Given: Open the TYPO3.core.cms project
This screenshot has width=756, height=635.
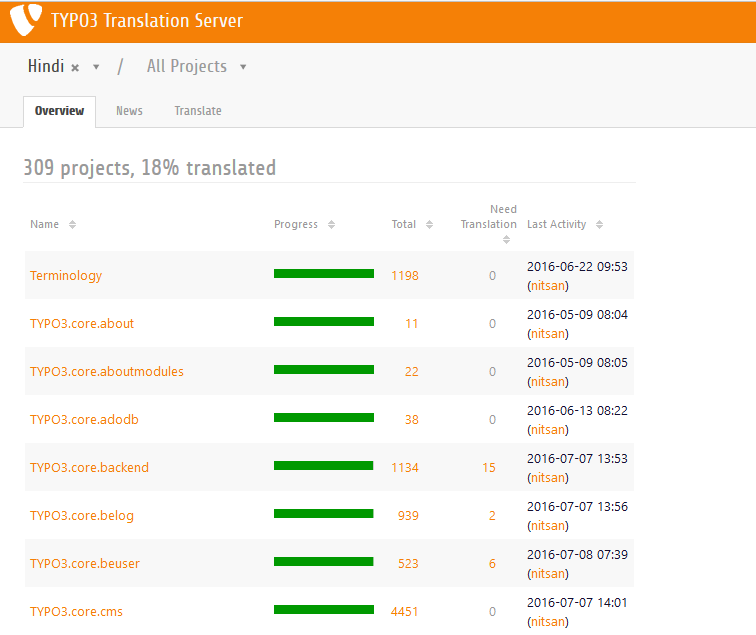Looking at the screenshot, I should pos(76,611).
